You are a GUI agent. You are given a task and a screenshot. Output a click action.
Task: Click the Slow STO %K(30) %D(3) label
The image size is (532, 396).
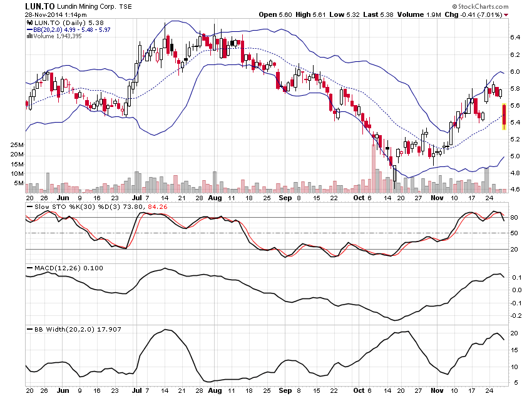pos(78,207)
